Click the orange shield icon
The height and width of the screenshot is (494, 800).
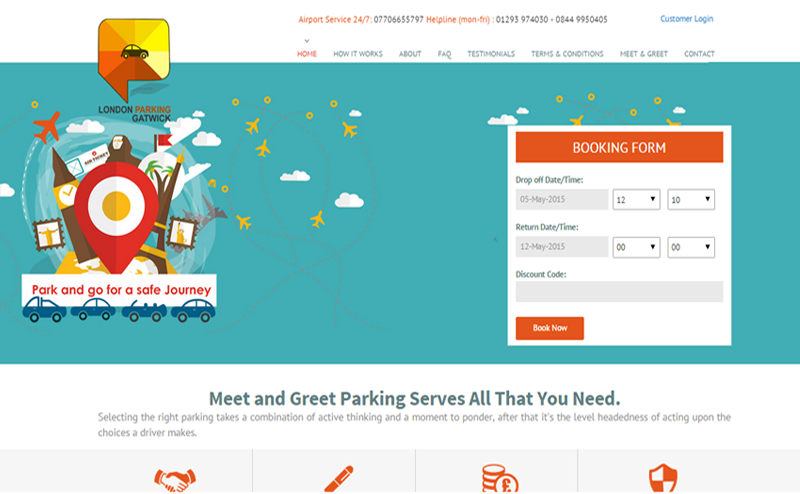[663, 478]
